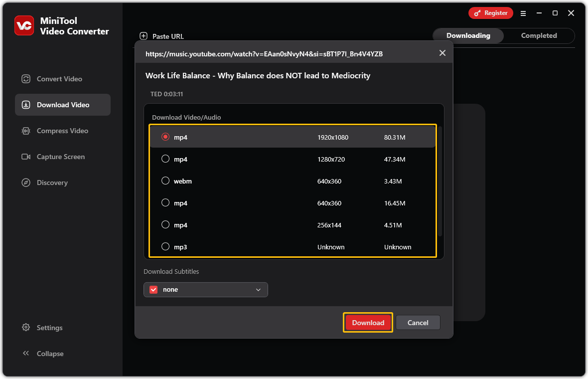
Task: Click the Download Video sidebar icon
Action: click(26, 105)
